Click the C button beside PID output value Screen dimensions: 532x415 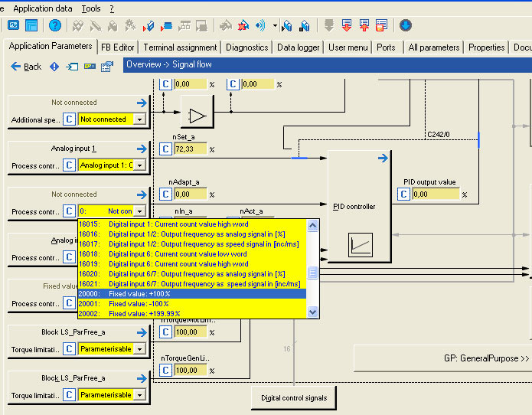403,194
